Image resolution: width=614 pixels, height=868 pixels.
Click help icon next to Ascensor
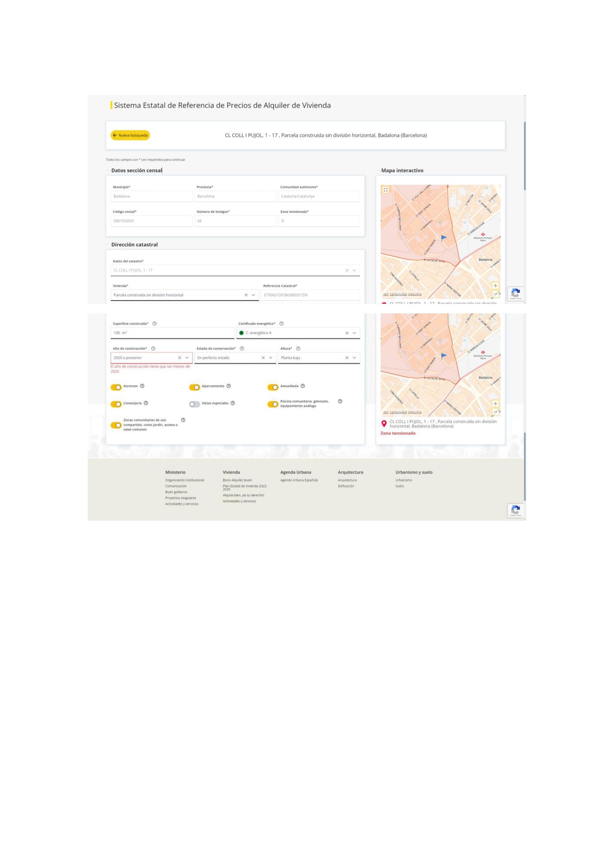click(x=142, y=386)
